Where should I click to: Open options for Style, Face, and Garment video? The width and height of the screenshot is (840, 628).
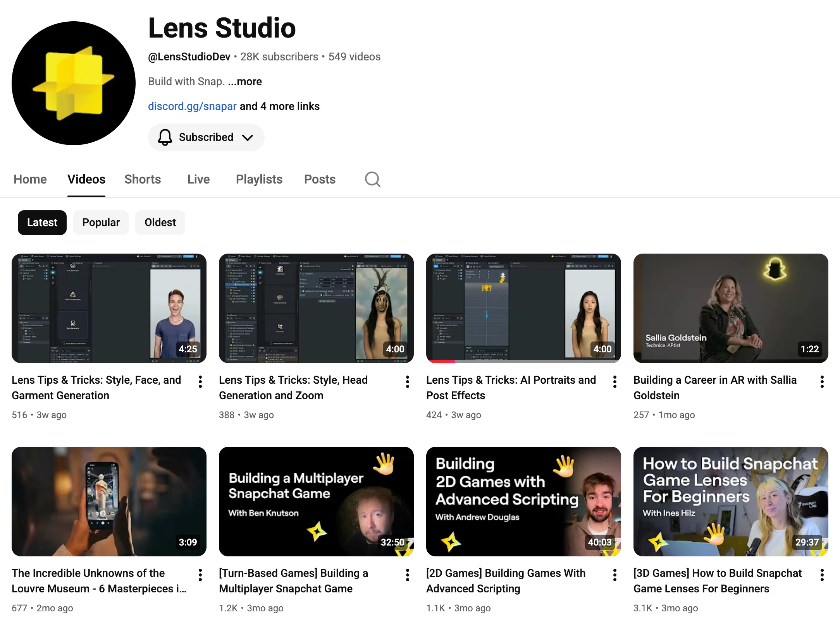click(x=200, y=382)
